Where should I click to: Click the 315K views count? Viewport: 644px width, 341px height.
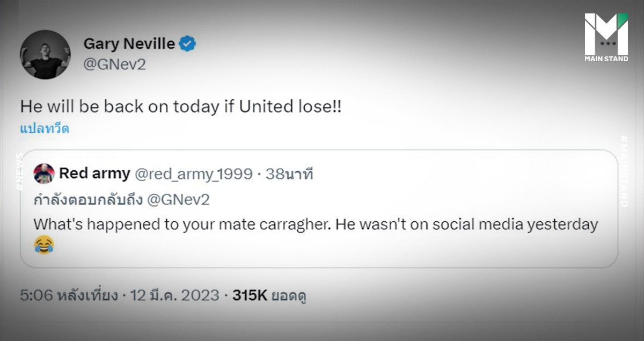[248, 295]
